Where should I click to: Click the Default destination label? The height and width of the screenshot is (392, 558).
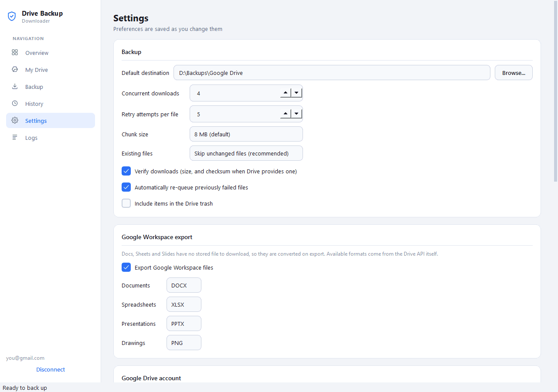(145, 73)
